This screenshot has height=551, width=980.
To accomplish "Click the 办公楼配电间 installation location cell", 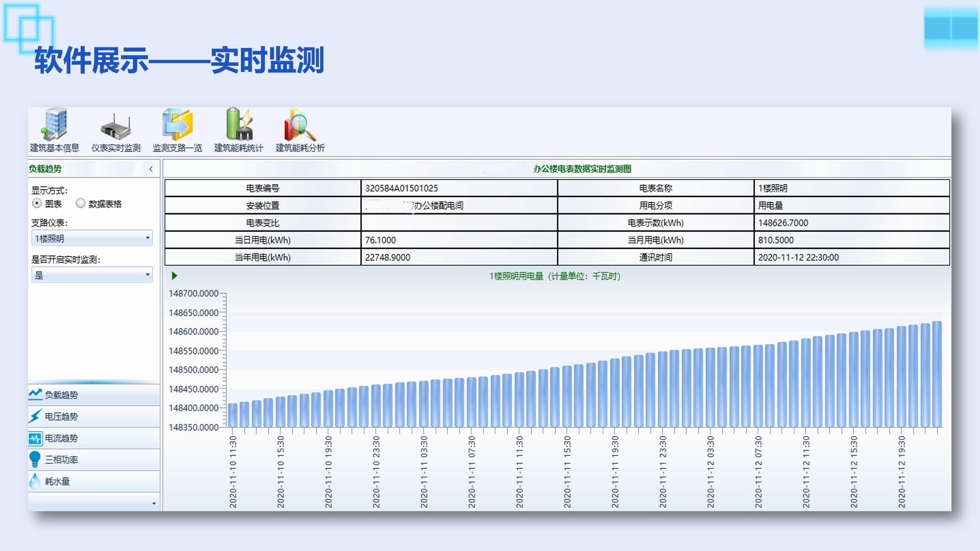I will coord(459,206).
